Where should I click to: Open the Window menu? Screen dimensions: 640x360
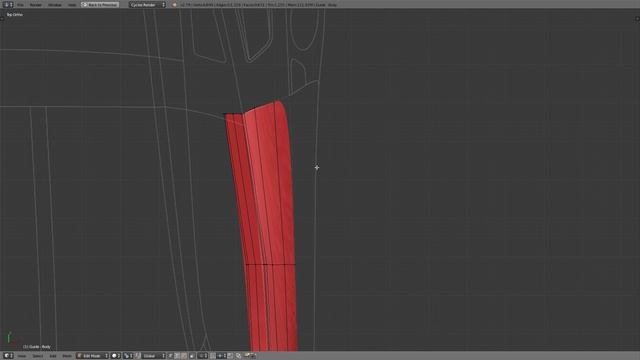click(55, 5)
